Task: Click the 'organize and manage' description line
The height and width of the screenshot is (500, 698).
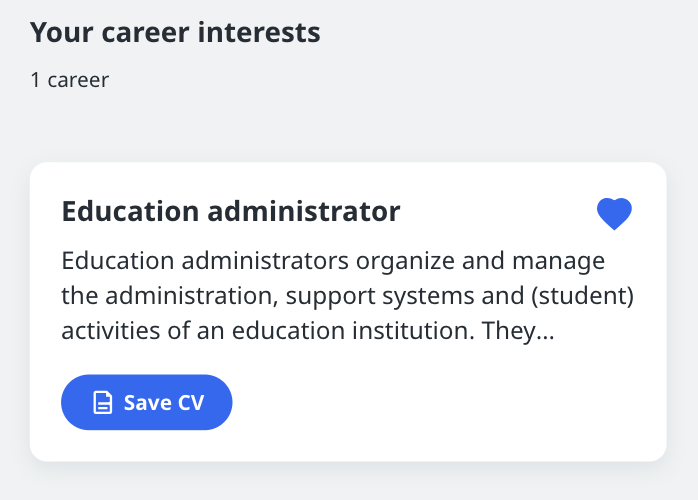Action: [480, 261]
